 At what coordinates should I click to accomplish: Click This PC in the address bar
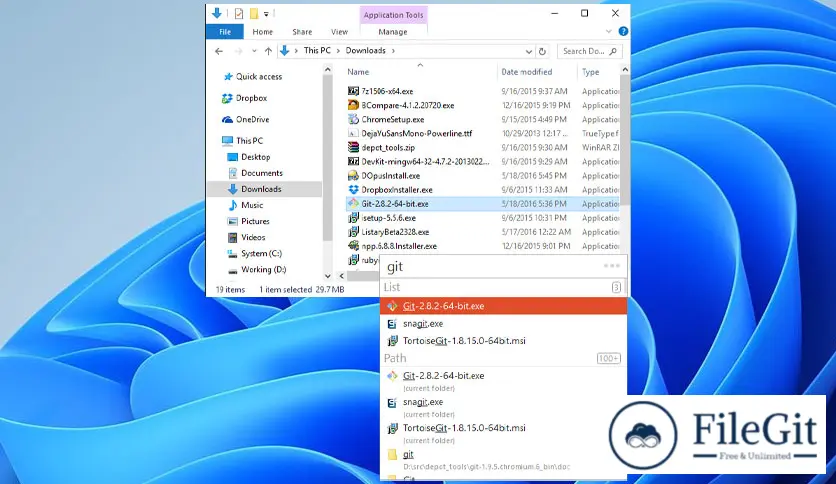tap(317, 50)
